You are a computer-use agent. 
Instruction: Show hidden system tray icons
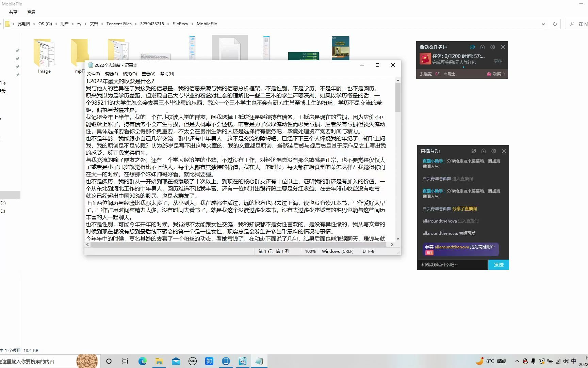coord(517,361)
